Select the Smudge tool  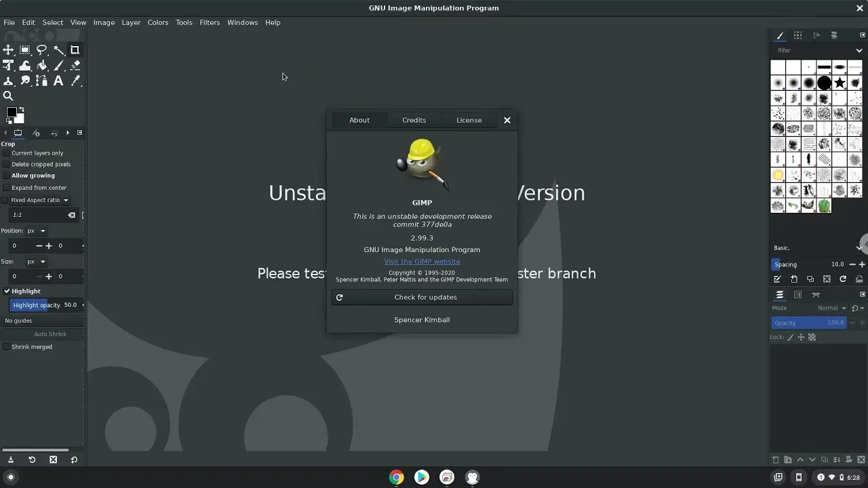[x=25, y=81]
